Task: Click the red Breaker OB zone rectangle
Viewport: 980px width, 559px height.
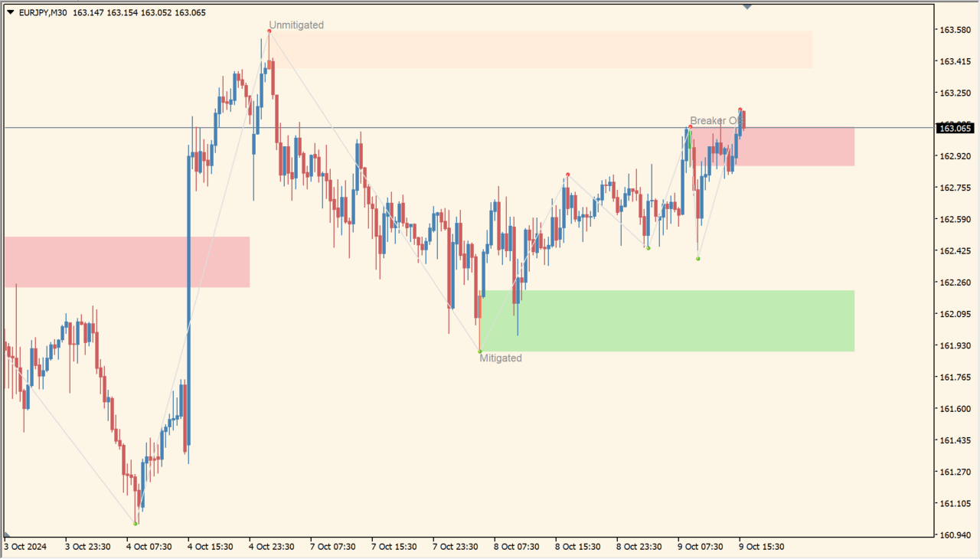Action: (x=796, y=147)
